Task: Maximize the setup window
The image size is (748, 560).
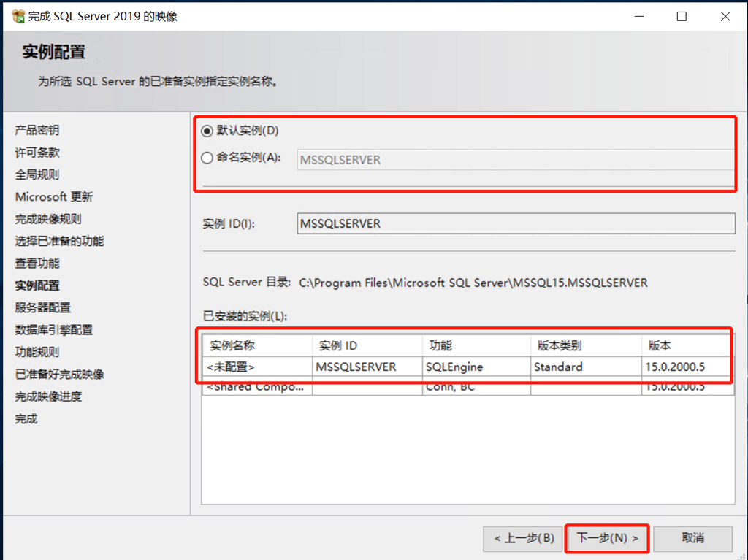Action: pyautogui.click(x=682, y=16)
